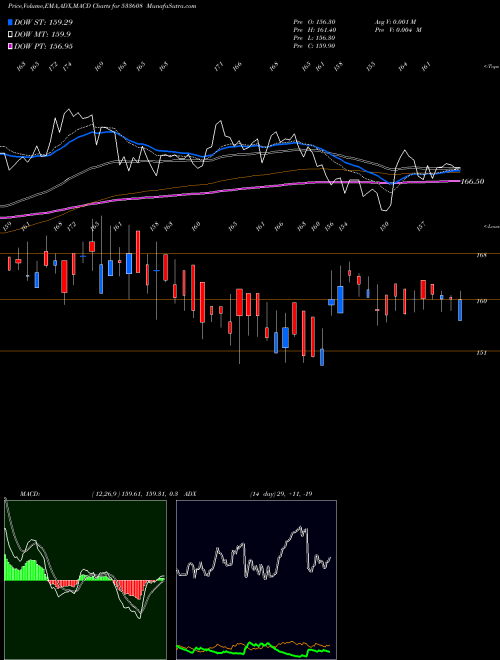Click the '(12,26,9)' MACD values text
Screen dimensions: 500x660
click(135, 494)
